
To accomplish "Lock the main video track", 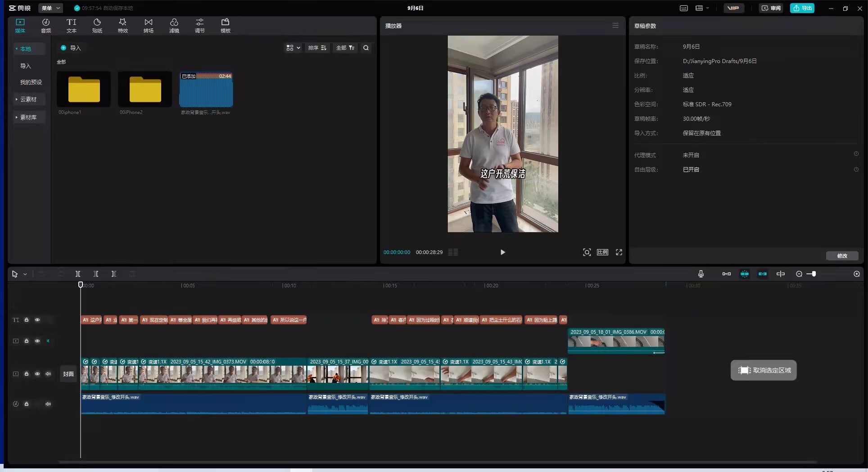I will point(27,374).
